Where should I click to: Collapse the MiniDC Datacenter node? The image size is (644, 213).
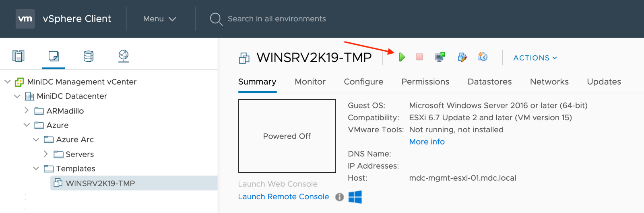[17, 96]
